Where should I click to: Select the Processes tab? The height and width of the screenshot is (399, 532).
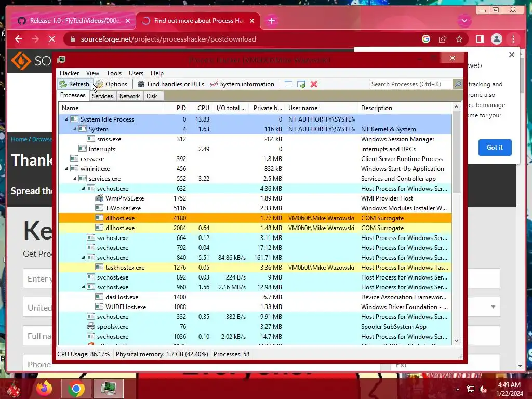pos(73,96)
